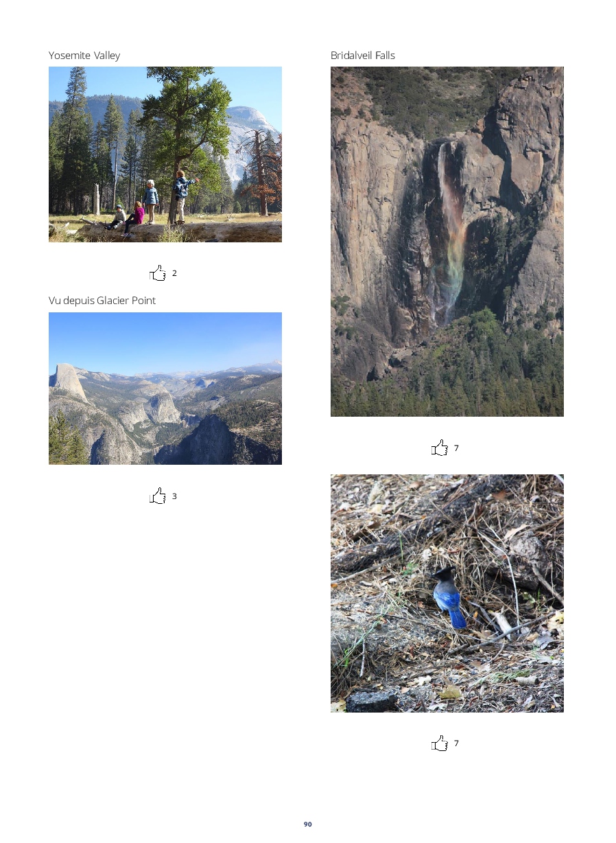Open the Yosemite Valley children photo

tap(165, 154)
